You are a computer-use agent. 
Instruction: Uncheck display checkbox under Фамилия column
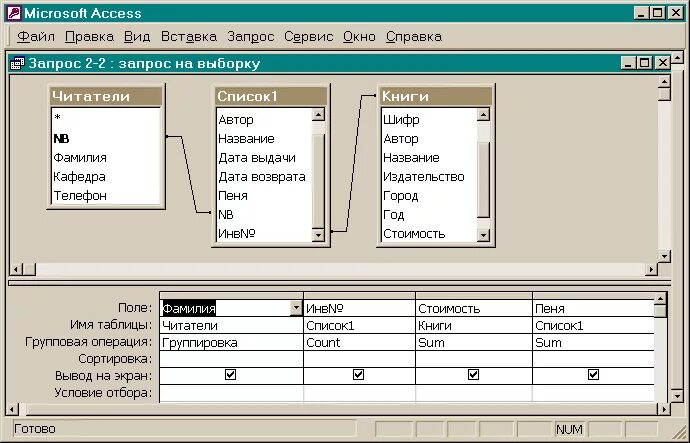point(230,375)
